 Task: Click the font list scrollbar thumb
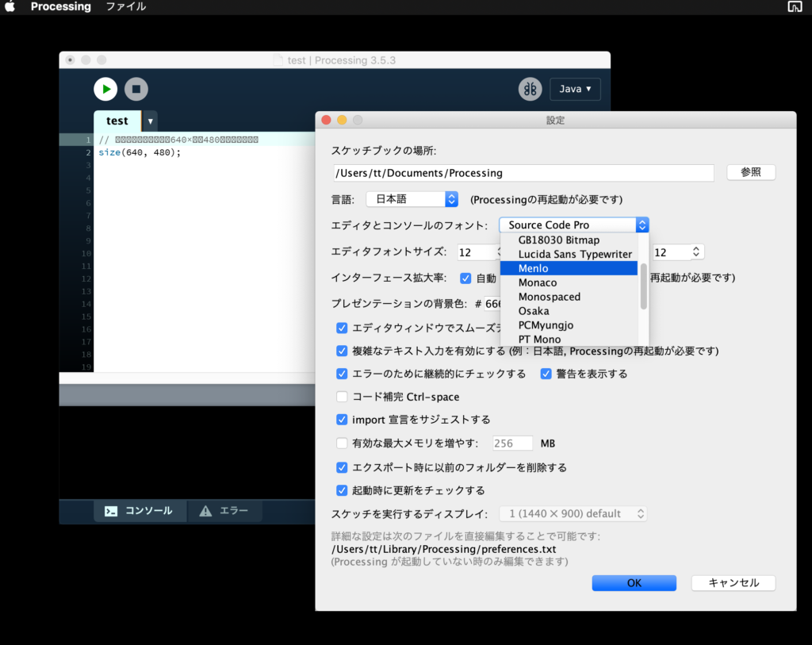[644, 286]
